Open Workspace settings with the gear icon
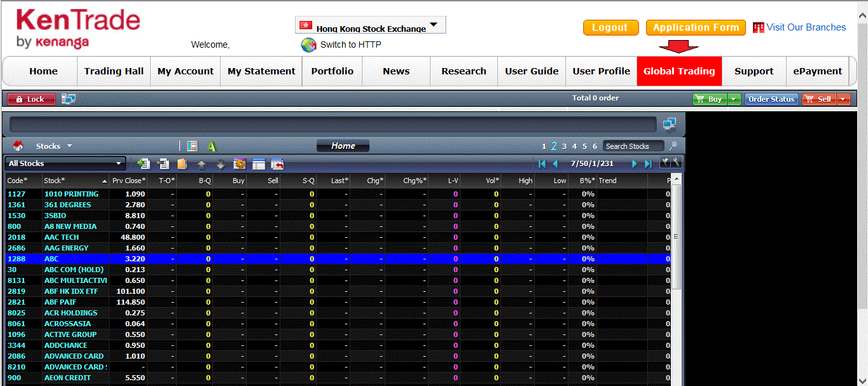868x386 pixels. pos(239,163)
